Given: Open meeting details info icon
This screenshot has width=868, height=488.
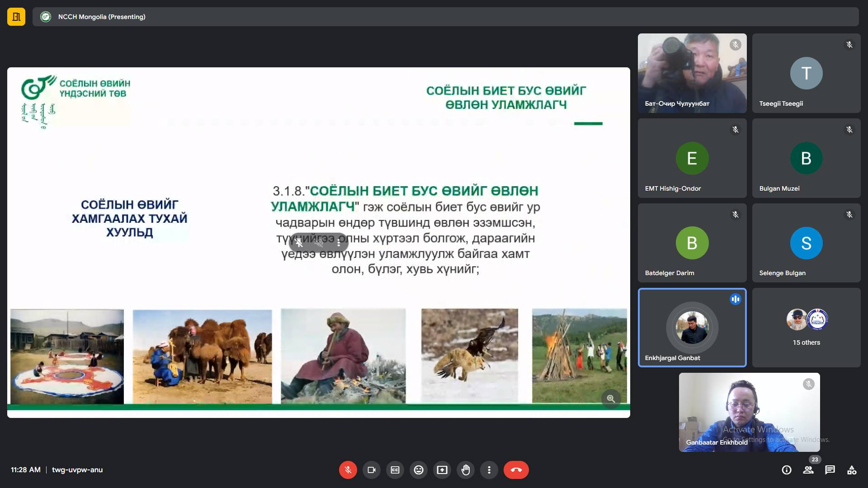Looking at the screenshot, I should tap(787, 470).
